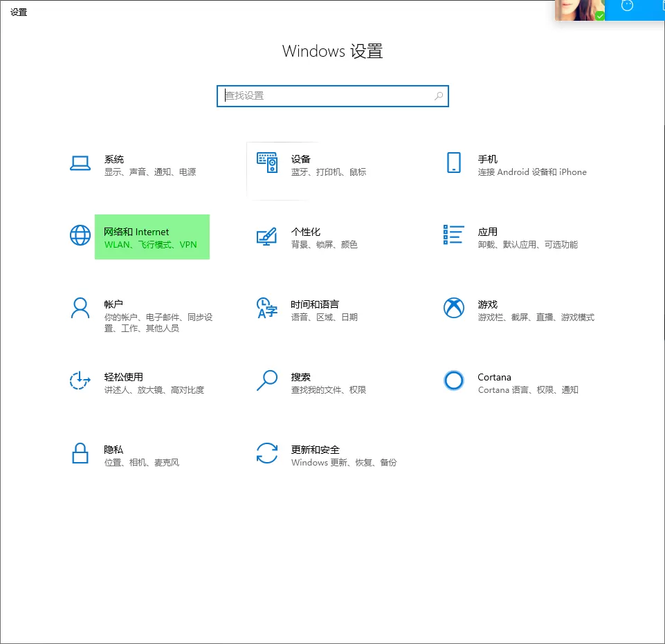Open 系统 settings icon
Screen dimensions: 665x644
pos(80,163)
